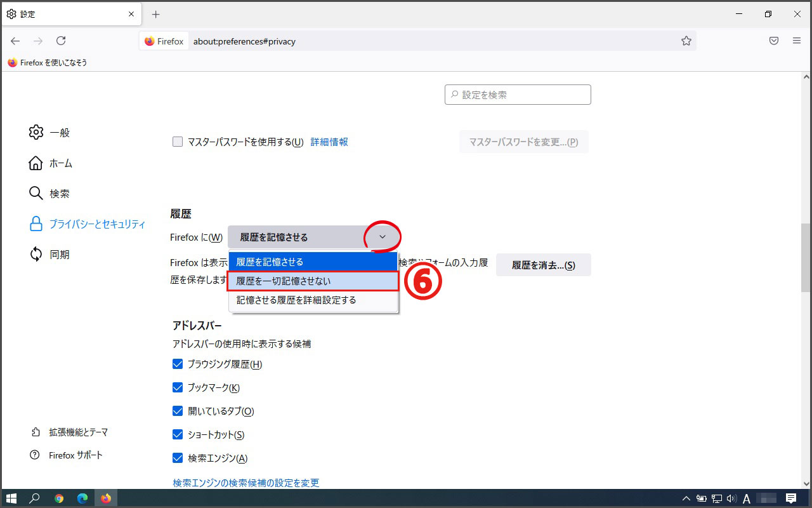This screenshot has height=508, width=812.
Task: Open the ホーム settings category
Action: click(51, 163)
